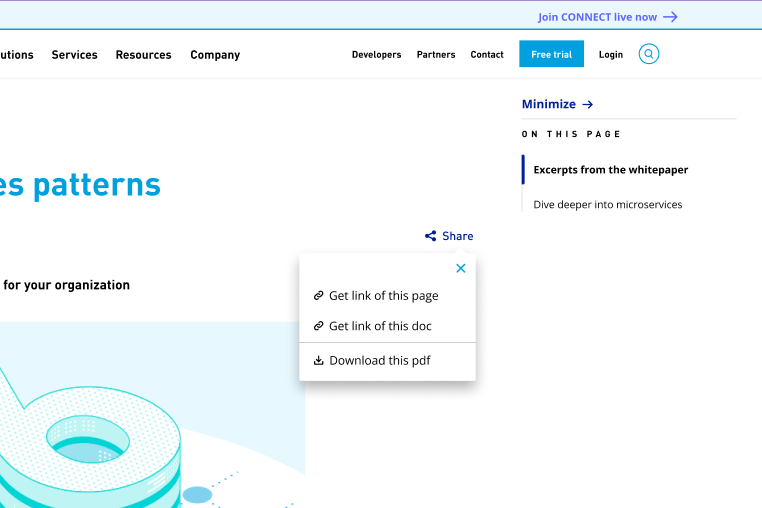Viewport: 762px width, 508px height.
Task: Click the Share icon
Action: point(431,236)
